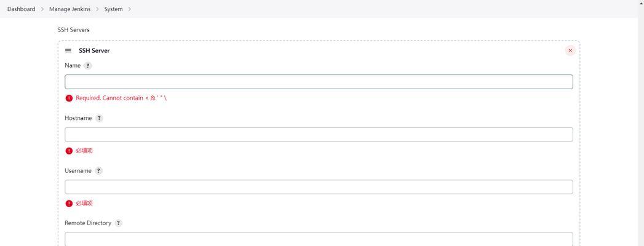644x246 pixels.
Task: Go to Dashboard breadcrumb
Action: click(x=22, y=9)
